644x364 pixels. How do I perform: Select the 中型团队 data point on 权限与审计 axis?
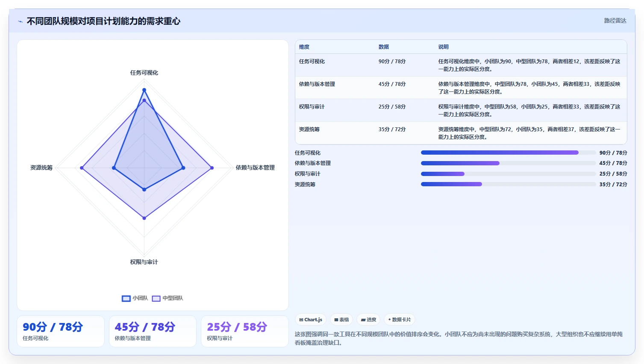coord(144,218)
